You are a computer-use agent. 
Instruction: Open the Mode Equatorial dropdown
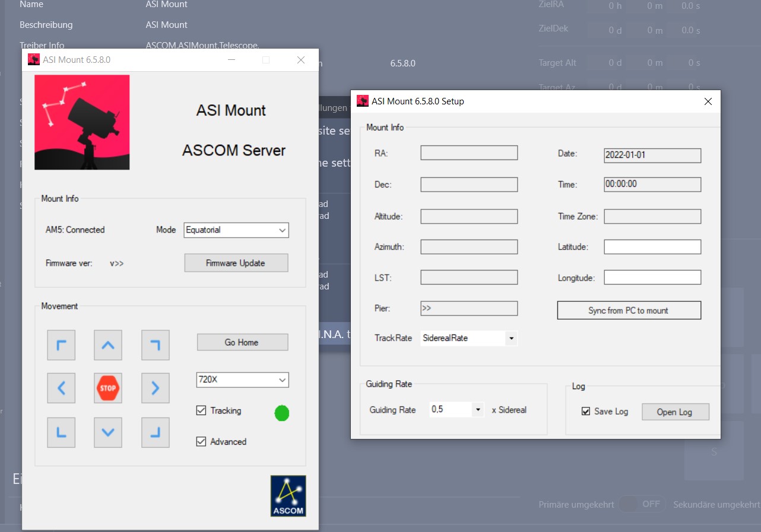236,230
